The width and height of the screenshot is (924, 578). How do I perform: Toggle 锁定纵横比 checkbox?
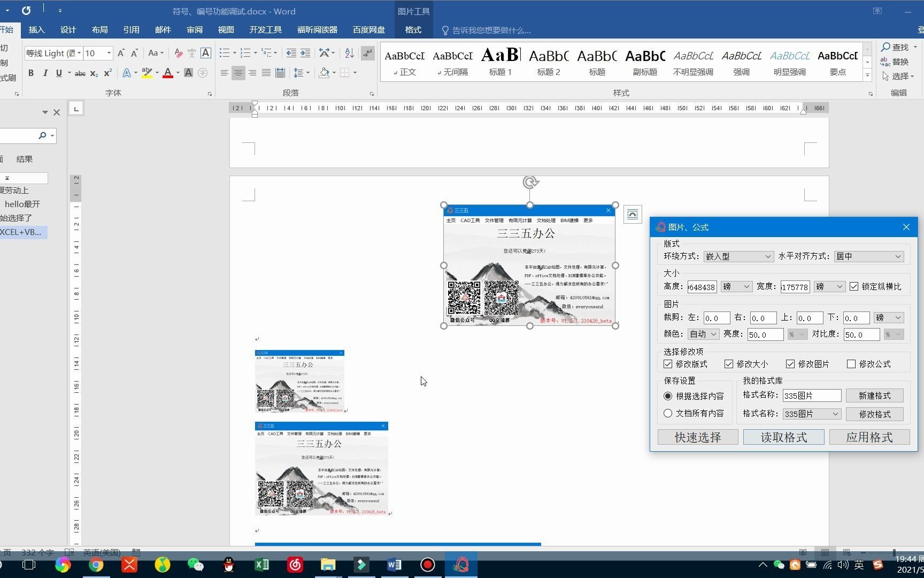click(x=854, y=286)
